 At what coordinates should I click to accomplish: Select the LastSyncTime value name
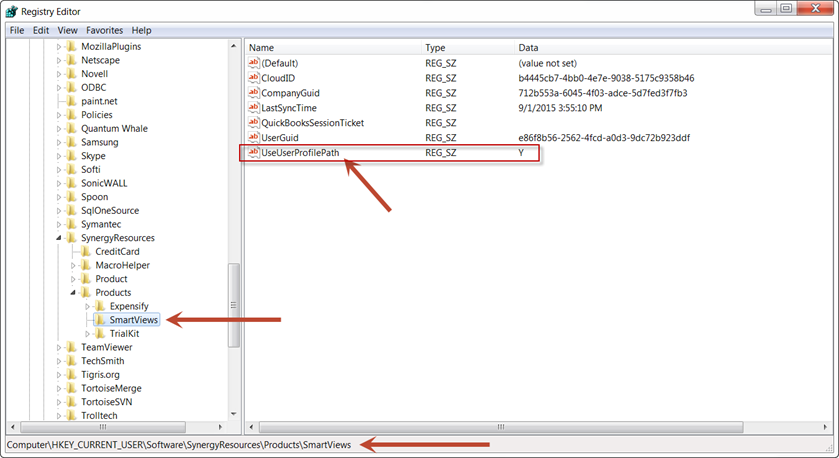point(289,108)
